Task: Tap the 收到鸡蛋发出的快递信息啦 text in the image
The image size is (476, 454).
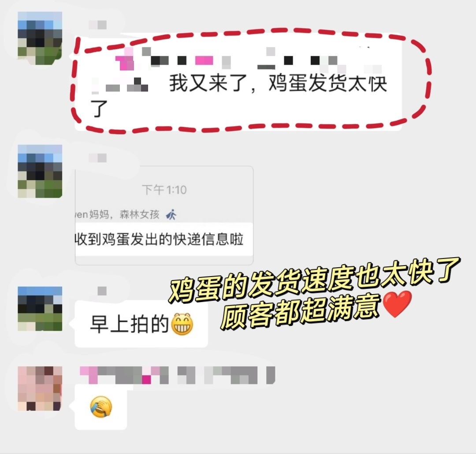Action: (x=160, y=239)
